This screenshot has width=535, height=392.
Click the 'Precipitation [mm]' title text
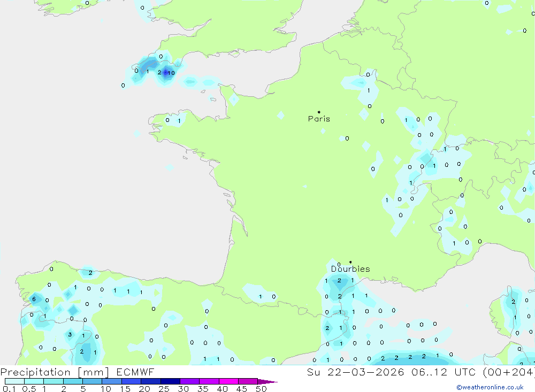(55, 372)
